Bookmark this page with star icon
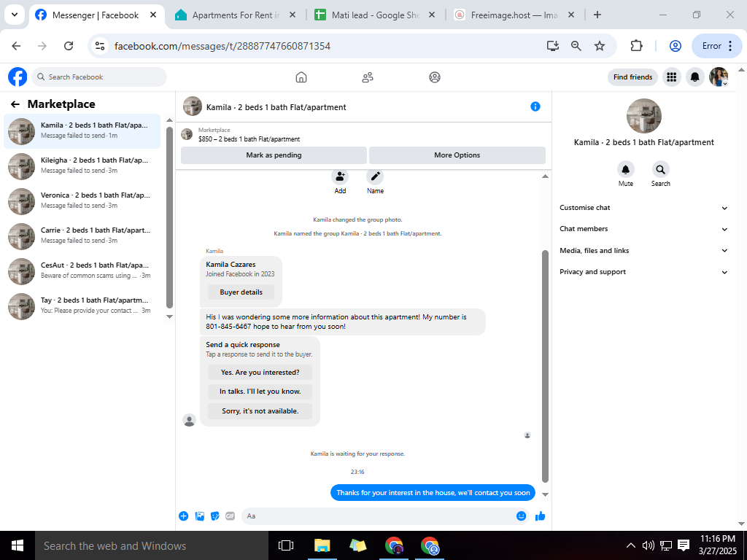The image size is (747, 560). (x=600, y=46)
